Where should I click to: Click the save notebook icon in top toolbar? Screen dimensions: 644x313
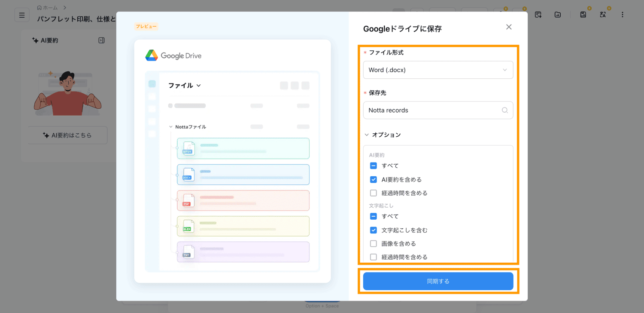(x=583, y=15)
